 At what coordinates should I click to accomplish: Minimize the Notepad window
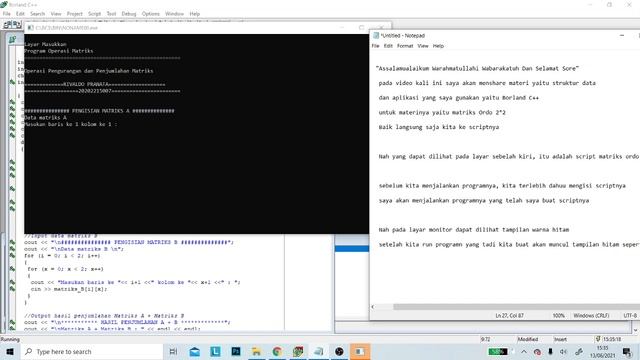click(622, 36)
